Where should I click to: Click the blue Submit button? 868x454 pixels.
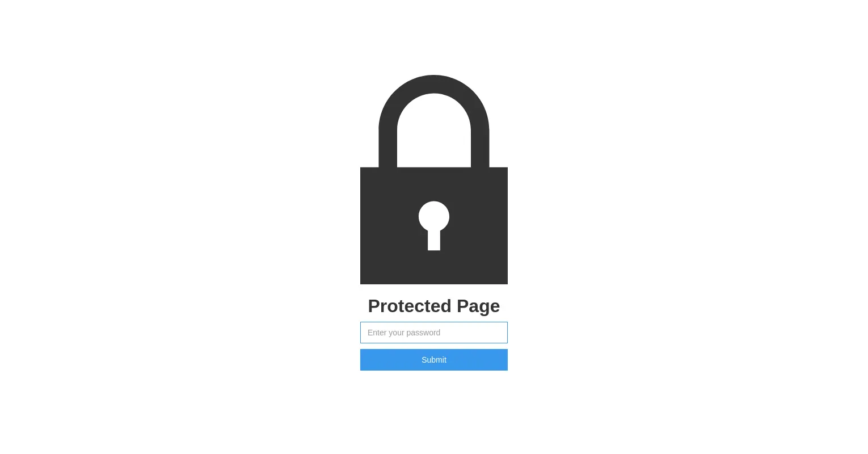pyautogui.click(x=434, y=360)
